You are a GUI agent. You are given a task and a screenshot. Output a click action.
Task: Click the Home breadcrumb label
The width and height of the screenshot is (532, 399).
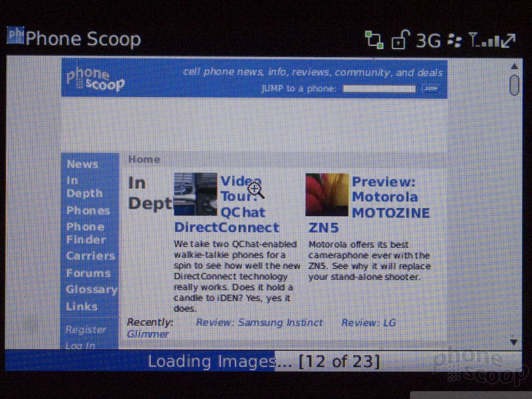point(144,160)
